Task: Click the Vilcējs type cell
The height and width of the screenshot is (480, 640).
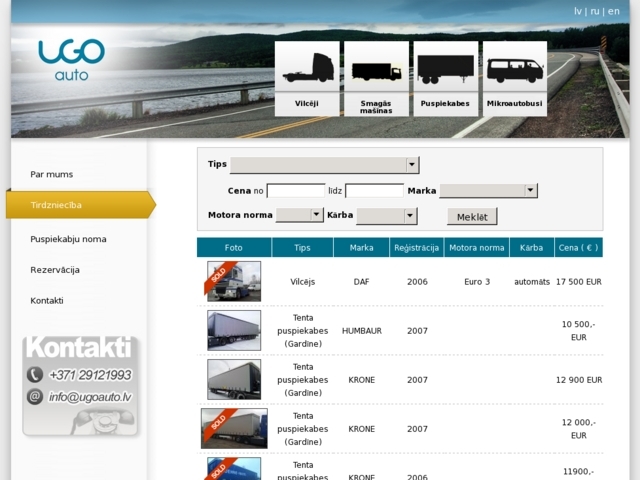Action: [x=303, y=282]
